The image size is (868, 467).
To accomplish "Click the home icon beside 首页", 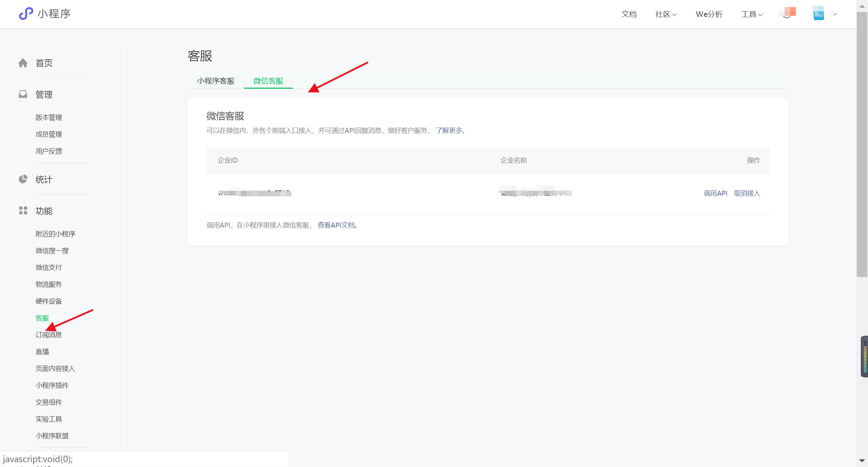I will [x=23, y=63].
